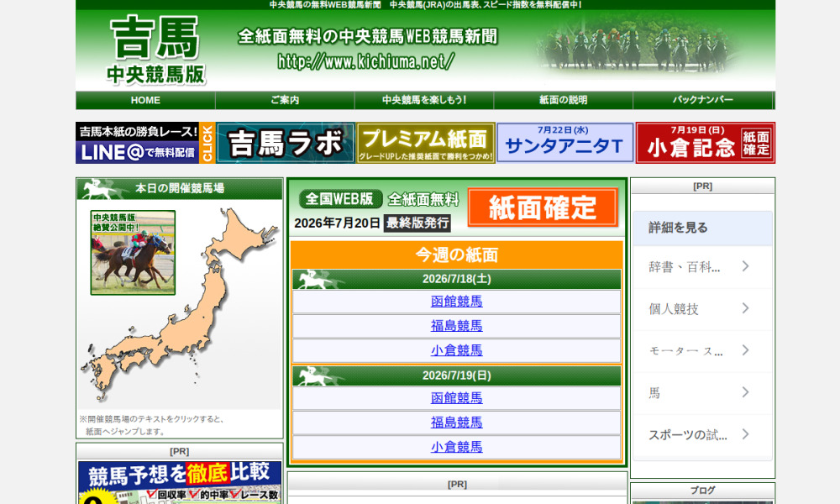840x504 pixels.
Task: Click the 個人競技 list text
Action: click(x=674, y=309)
